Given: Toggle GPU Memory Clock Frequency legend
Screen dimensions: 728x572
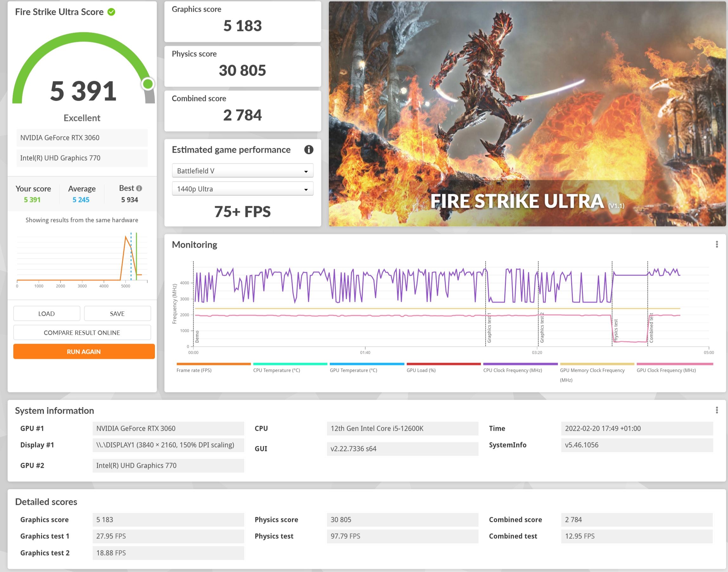Looking at the screenshot, I should click(597, 372).
